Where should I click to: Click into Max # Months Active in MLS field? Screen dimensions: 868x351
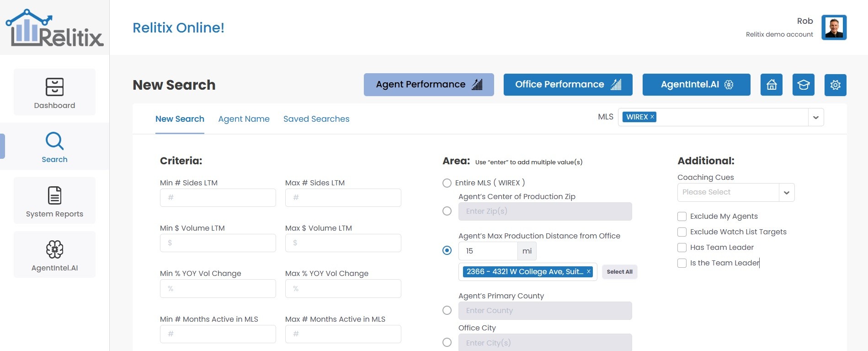tap(343, 334)
